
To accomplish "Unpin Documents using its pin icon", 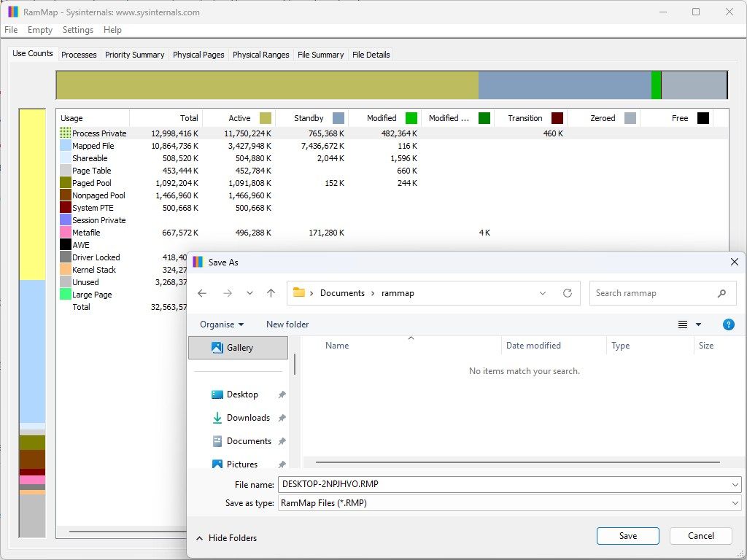I will (282, 441).
